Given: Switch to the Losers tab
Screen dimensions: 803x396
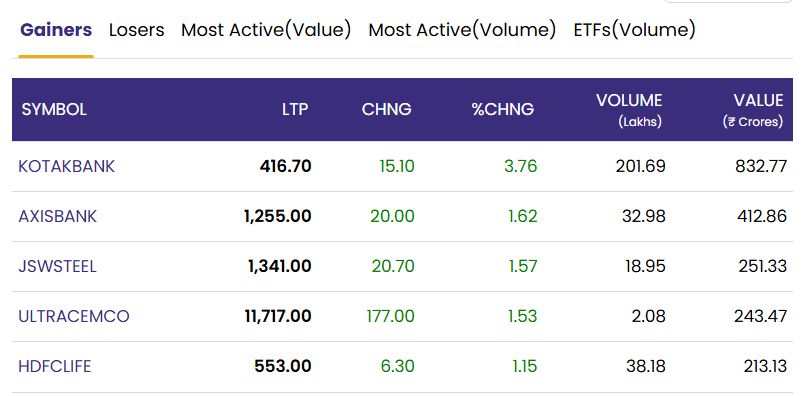Looking at the screenshot, I should (137, 30).
